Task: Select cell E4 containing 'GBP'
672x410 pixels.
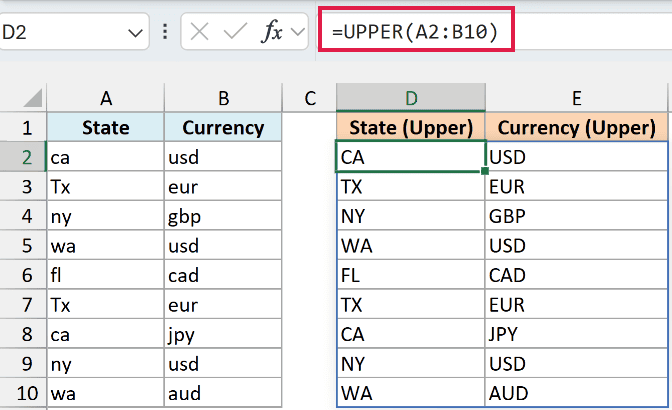Action: (x=576, y=216)
